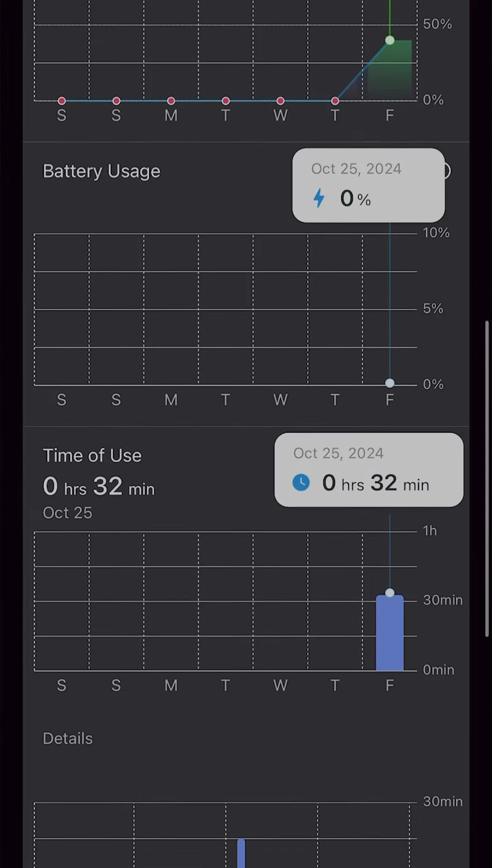Viewport: 492px width, 868px height.
Task: Click the Time of Use slider handle dot
Action: click(x=390, y=593)
